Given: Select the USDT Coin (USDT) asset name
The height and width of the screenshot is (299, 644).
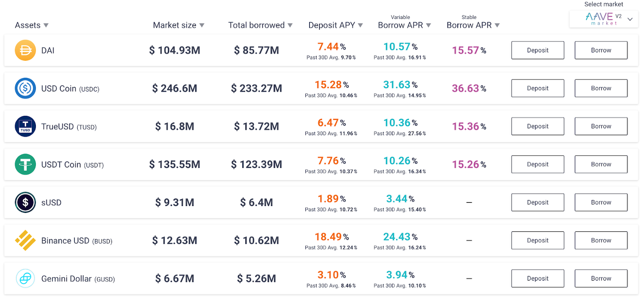Looking at the screenshot, I should coord(73,164).
